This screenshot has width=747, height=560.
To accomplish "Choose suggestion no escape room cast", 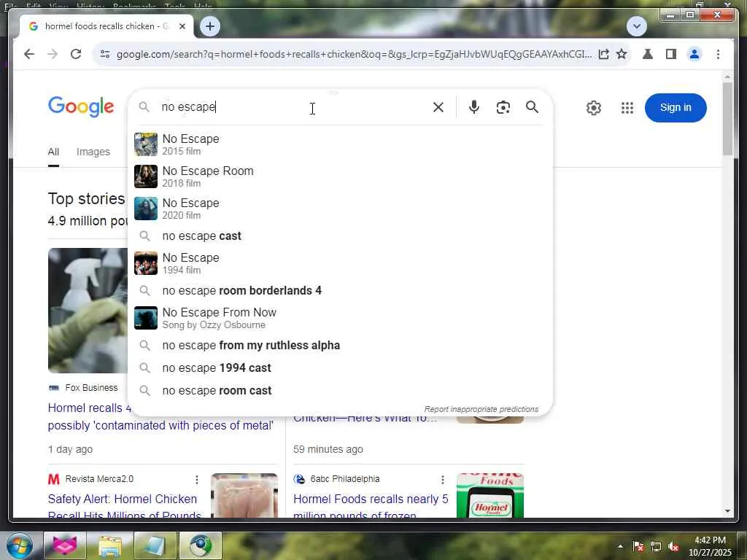I will [x=340, y=391].
